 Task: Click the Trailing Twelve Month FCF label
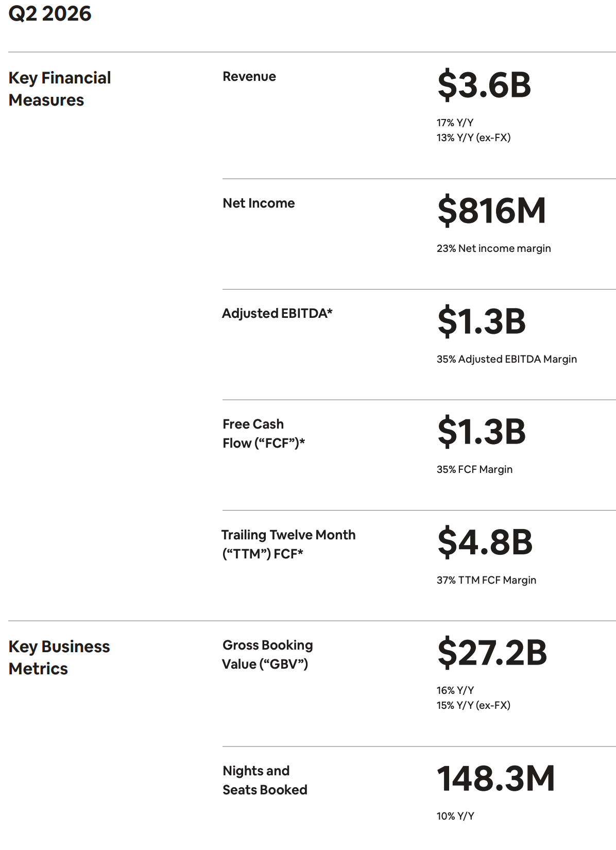click(x=288, y=544)
